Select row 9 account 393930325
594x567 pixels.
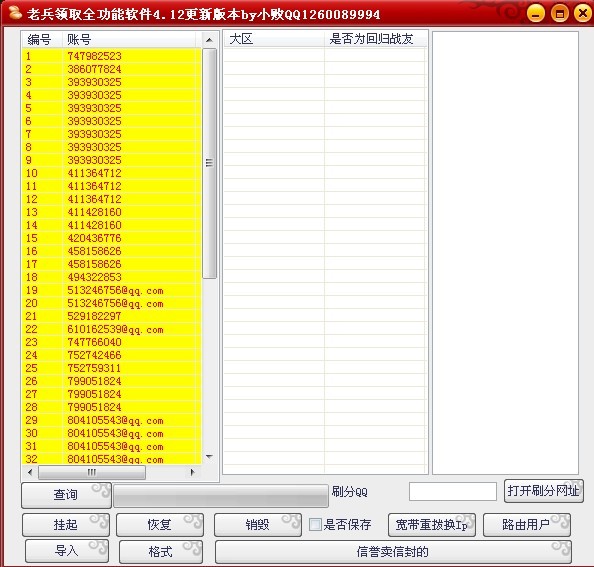click(x=112, y=160)
